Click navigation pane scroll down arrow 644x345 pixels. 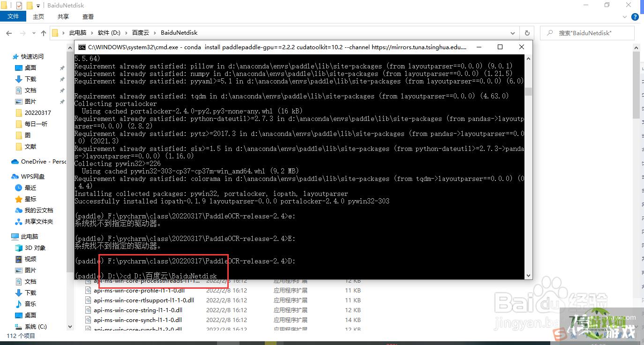[x=70, y=327]
